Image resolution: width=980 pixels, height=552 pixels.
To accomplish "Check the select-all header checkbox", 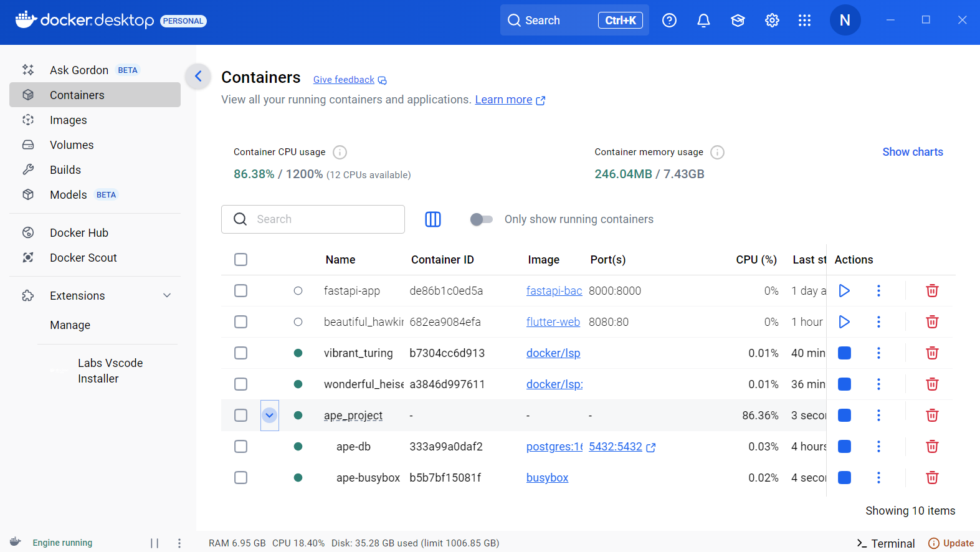I will (240, 259).
